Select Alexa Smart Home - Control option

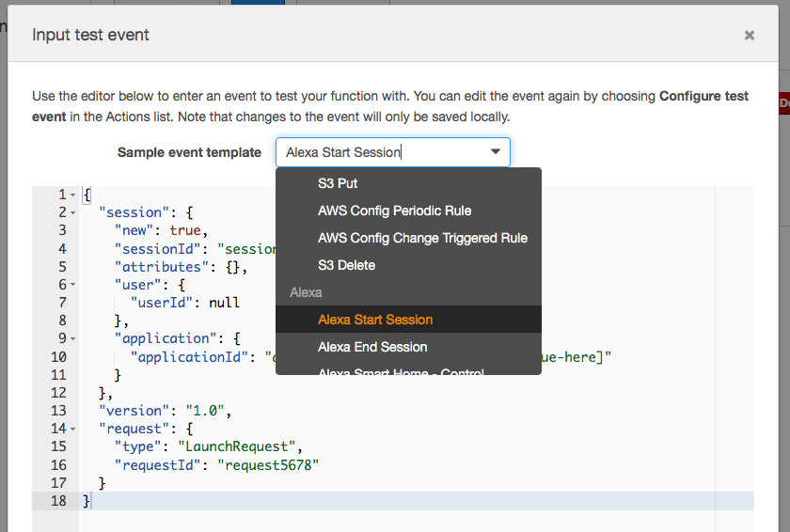pos(401,372)
